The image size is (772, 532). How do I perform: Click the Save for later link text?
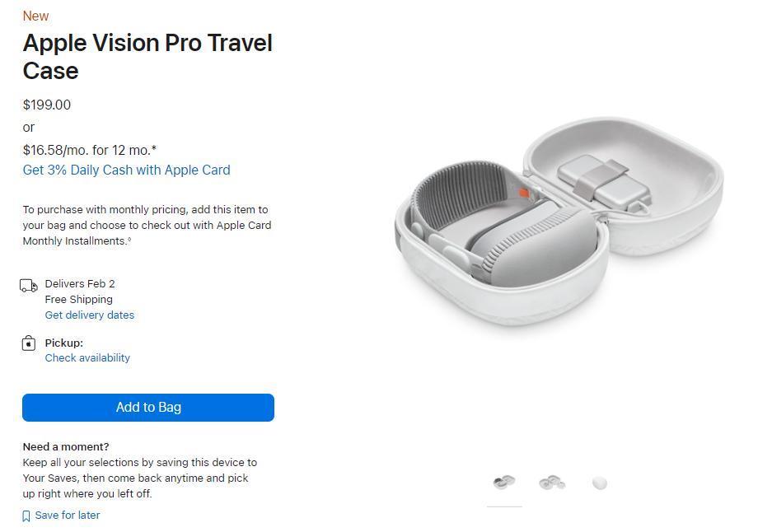[68, 516]
